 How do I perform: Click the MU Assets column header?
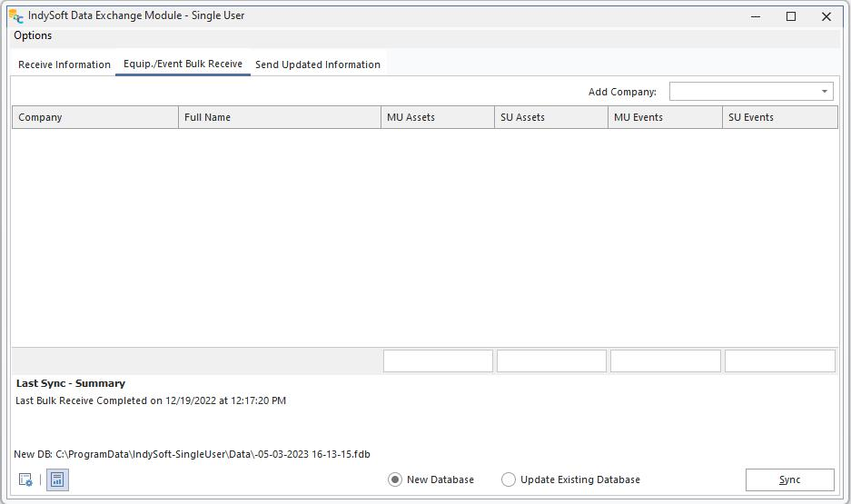pos(438,117)
